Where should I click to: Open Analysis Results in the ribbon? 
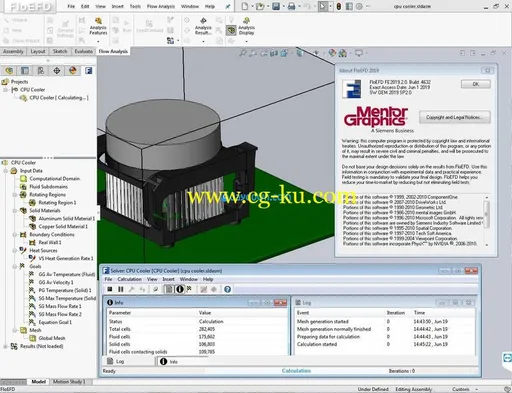[203, 26]
